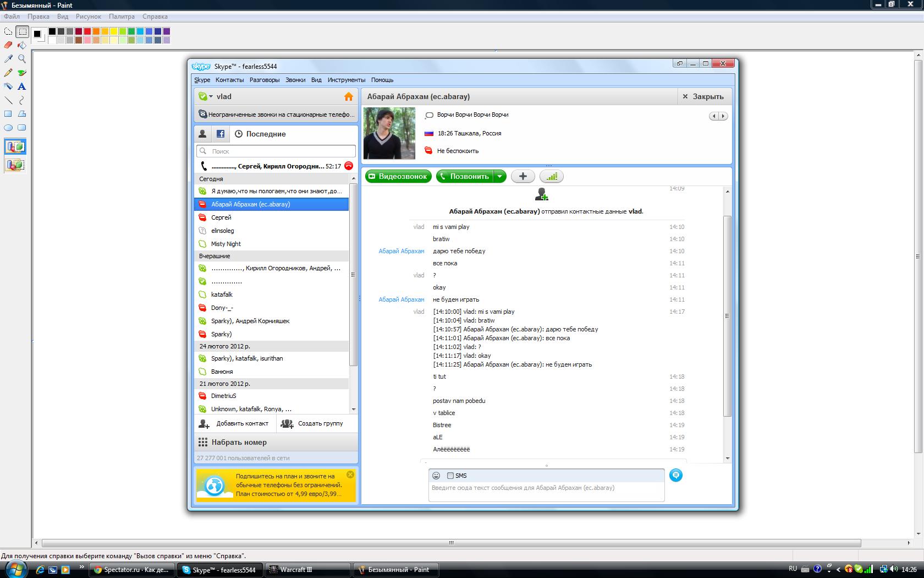Open the emoticon smiley picker
The width and height of the screenshot is (924, 578).
point(436,476)
